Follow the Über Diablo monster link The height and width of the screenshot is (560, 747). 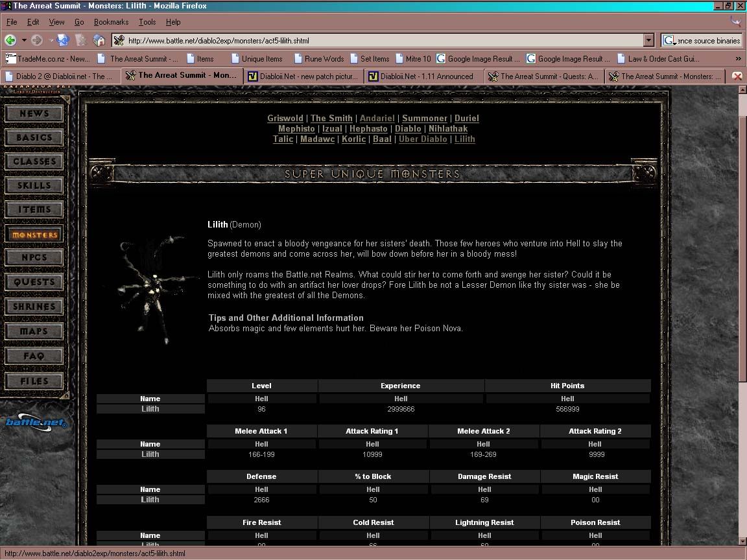tap(423, 139)
